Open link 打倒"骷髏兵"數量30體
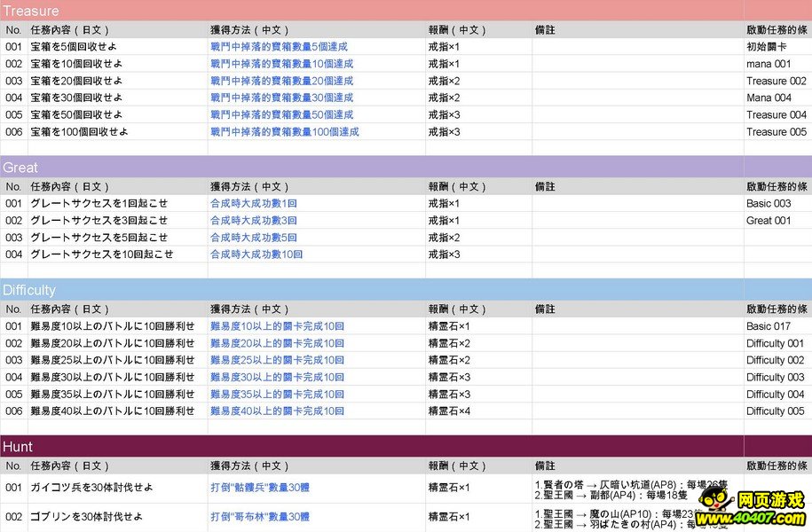Screen dimensions: 812x532 click(x=259, y=488)
